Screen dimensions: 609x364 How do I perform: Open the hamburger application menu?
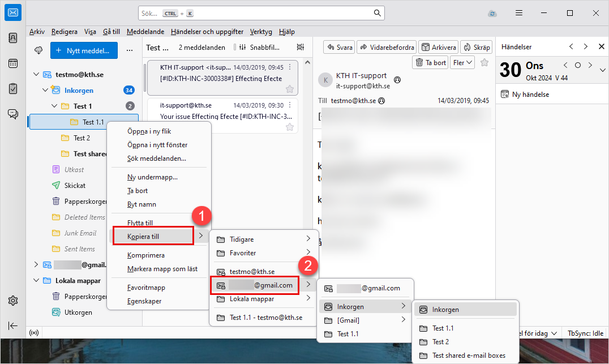coord(518,13)
